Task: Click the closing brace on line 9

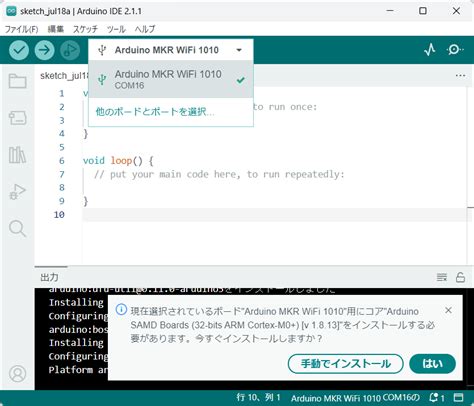Action: click(86, 201)
